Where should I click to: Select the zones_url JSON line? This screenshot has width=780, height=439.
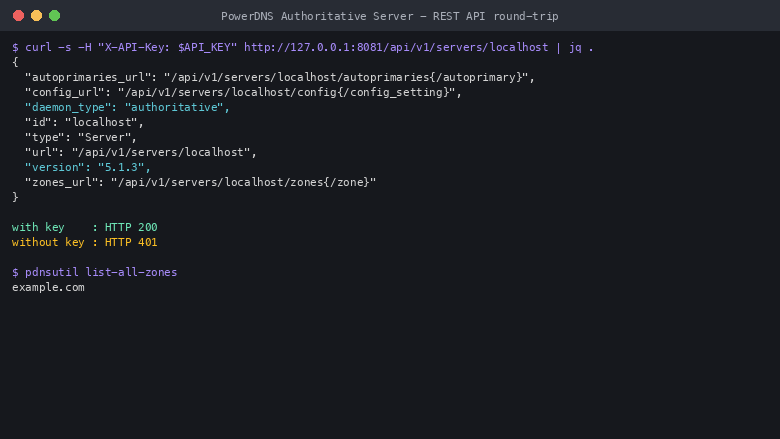(200, 182)
